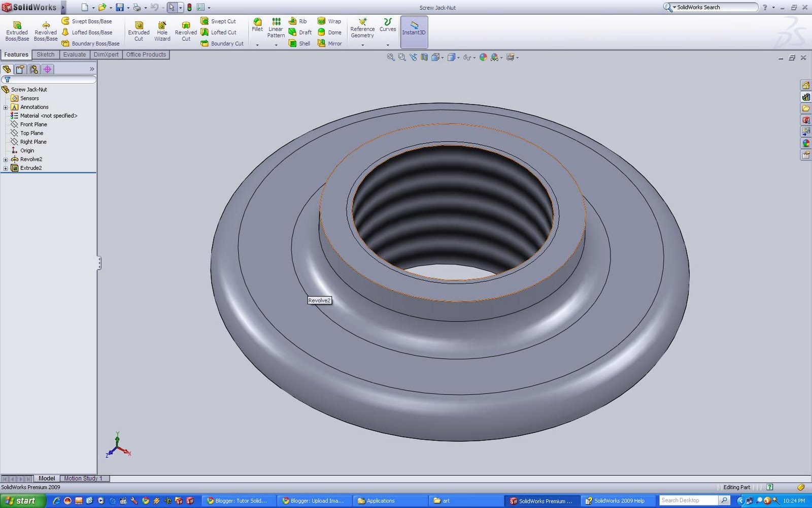Select the Zoom to Fit icon
The image size is (812, 508).
[391, 57]
